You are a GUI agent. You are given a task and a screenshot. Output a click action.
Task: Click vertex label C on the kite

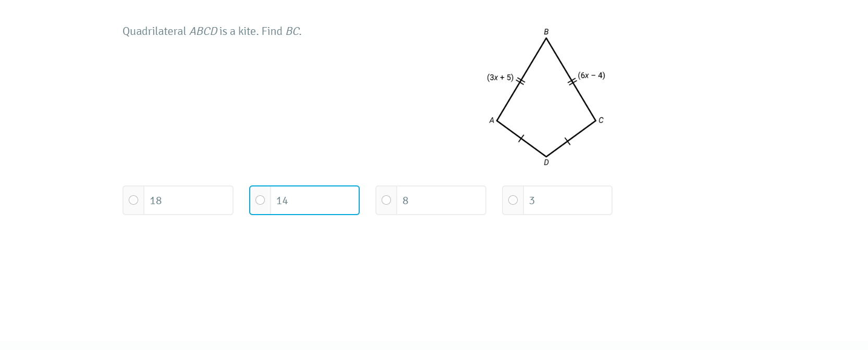tap(601, 120)
